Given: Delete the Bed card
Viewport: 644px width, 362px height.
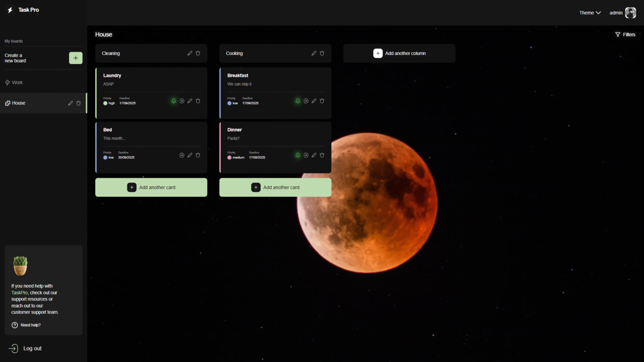Looking at the screenshot, I should [198, 155].
